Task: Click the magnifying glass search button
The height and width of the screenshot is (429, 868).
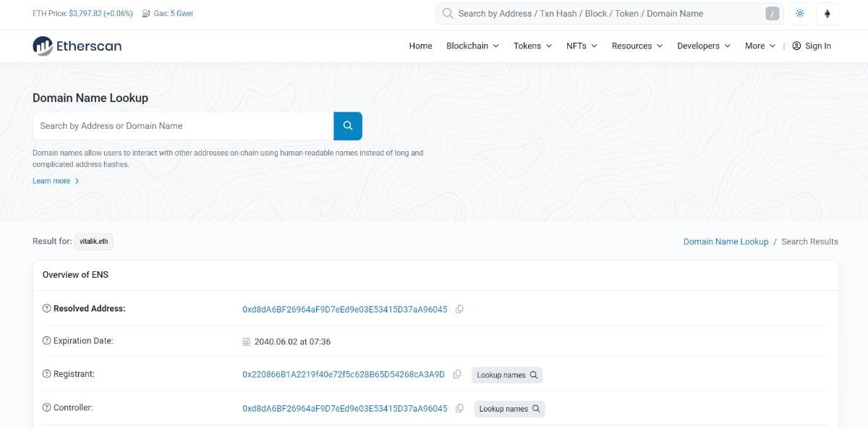Action: pos(347,125)
